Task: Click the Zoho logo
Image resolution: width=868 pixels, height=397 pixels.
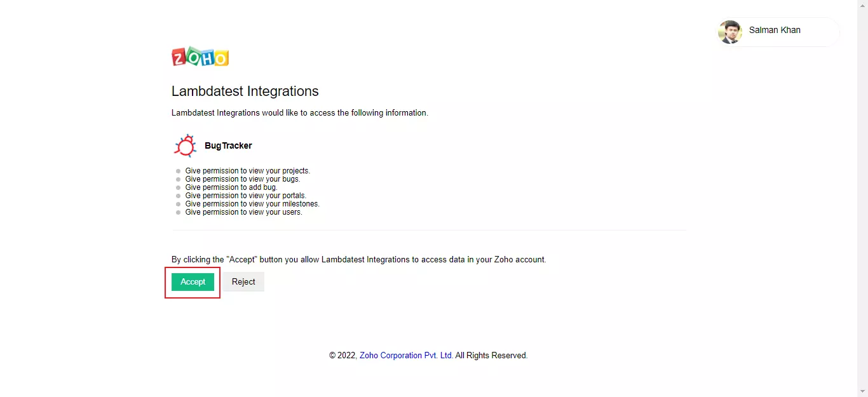Action: (200, 57)
